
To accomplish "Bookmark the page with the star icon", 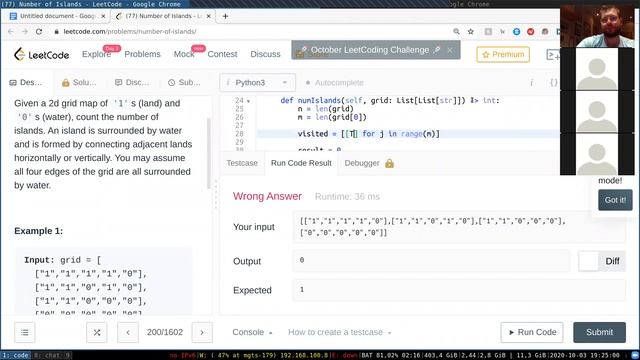I will [471, 31].
